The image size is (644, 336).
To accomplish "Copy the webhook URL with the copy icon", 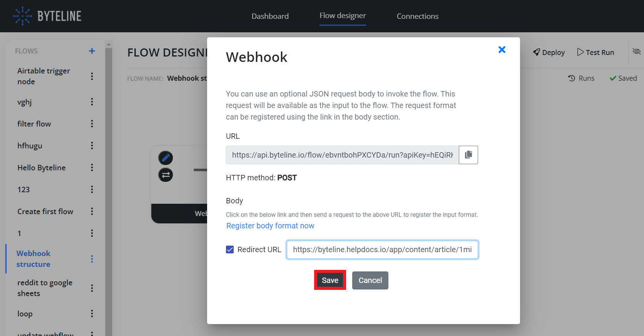I will tap(468, 155).
